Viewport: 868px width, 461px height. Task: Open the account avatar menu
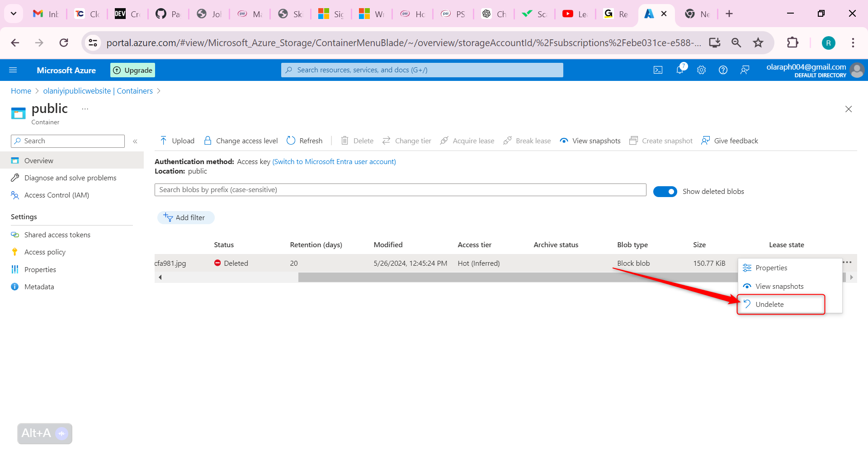coord(857,70)
